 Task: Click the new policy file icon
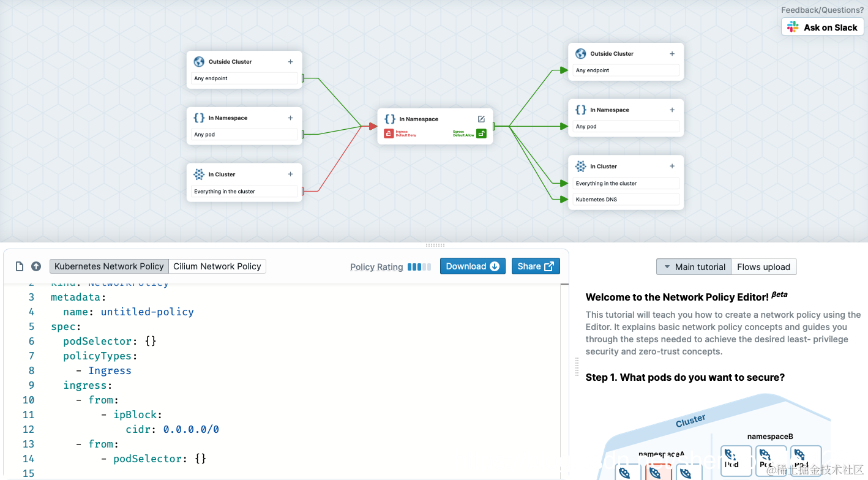20,266
